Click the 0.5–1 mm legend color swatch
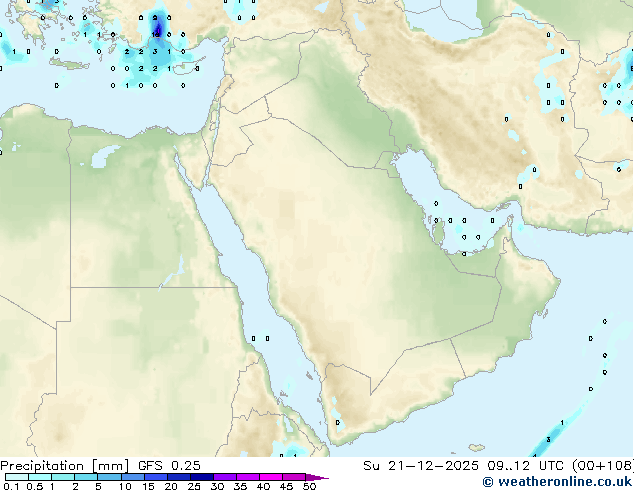The width and height of the screenshot is (634, 490). (x=40, y=477)
